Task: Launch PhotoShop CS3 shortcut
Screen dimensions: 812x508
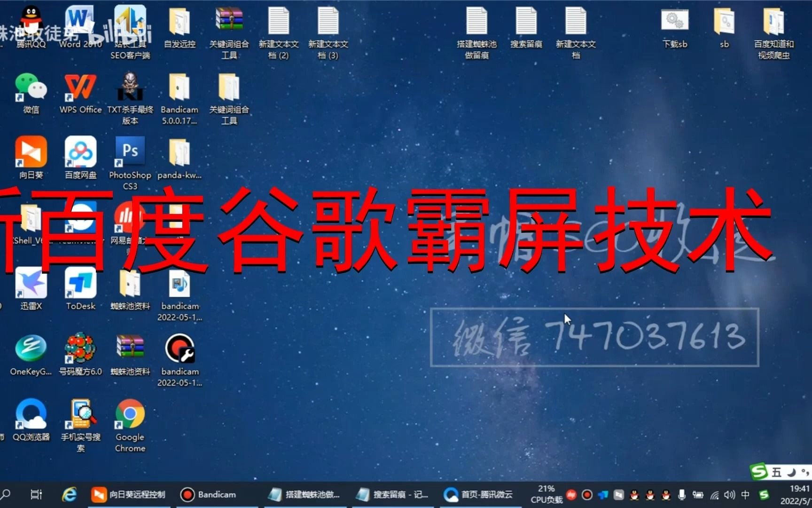Action: 130,163
